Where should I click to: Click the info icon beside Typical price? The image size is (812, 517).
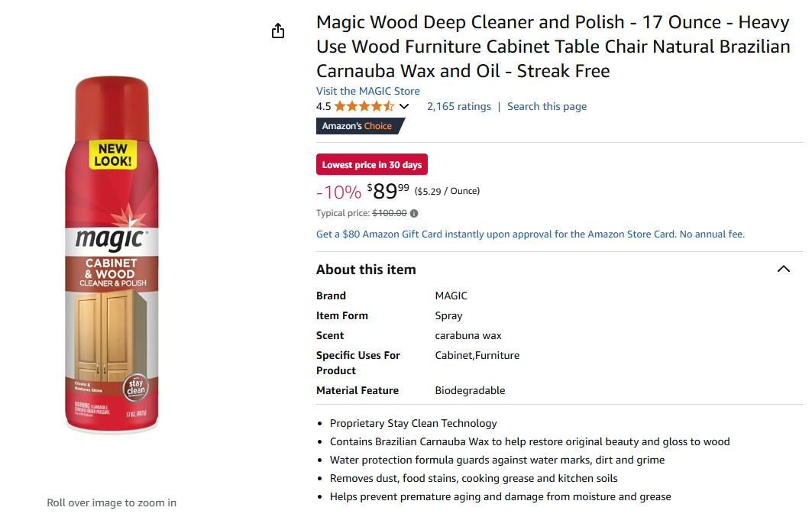[414, 214]
